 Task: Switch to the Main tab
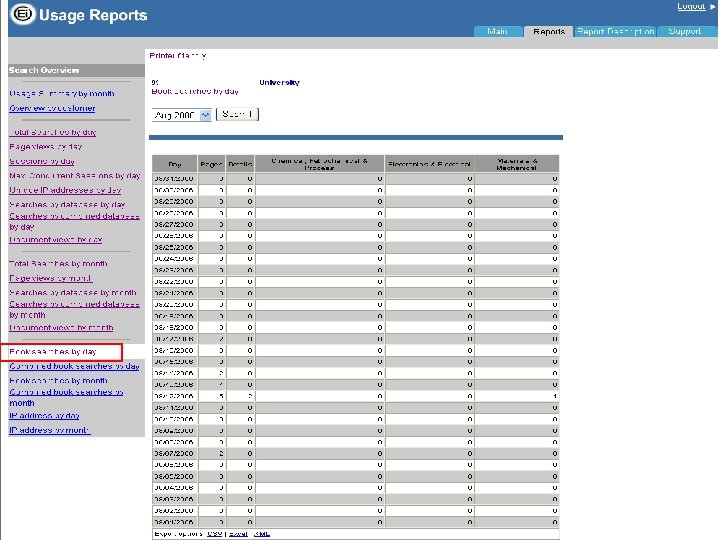[497, 32]
